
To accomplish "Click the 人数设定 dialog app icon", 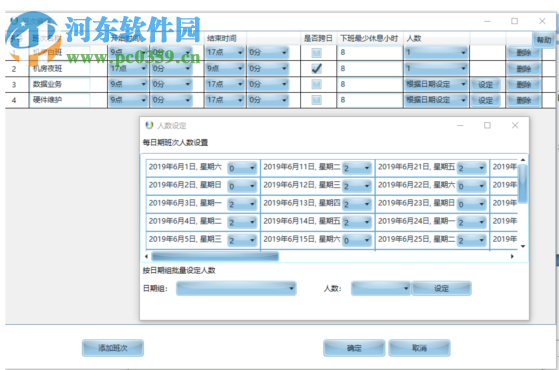I will 149,125.
